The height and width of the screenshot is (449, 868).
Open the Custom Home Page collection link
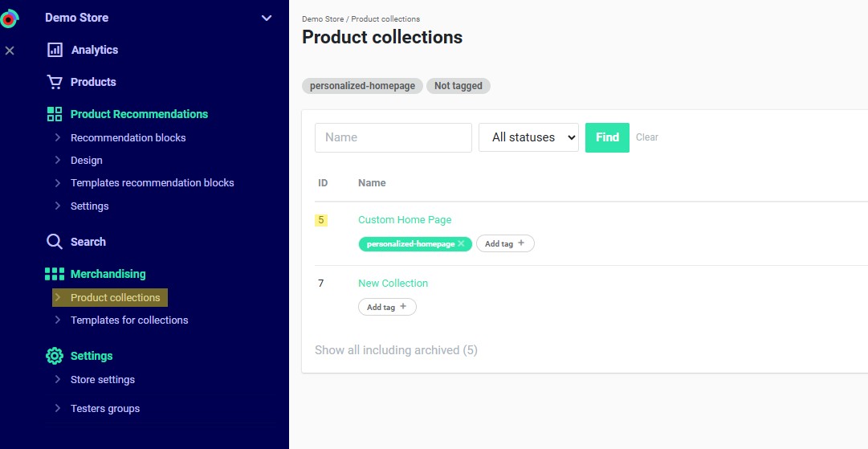pos(405,219)
